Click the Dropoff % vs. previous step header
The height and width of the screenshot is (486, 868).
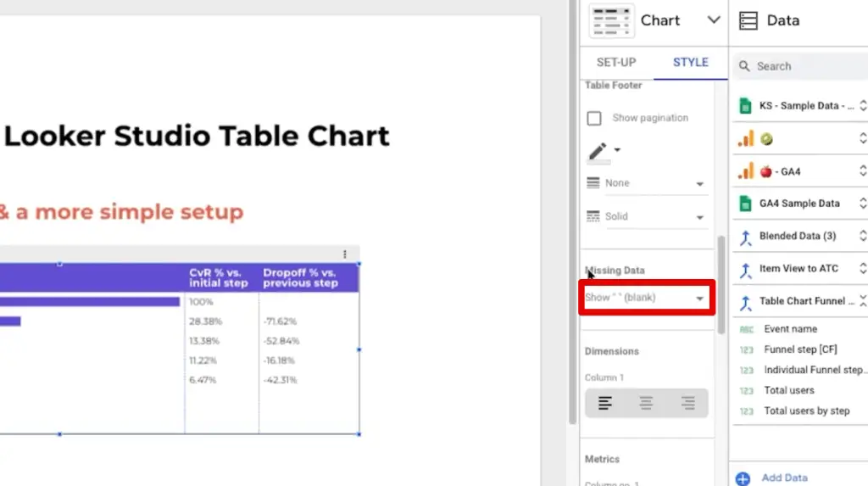[300, 277]
